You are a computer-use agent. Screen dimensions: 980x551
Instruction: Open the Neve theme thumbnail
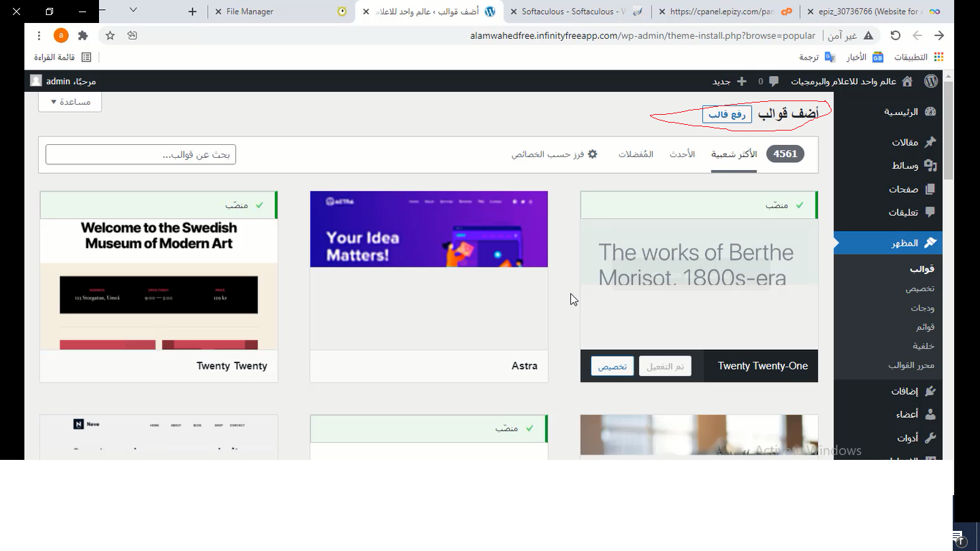click(x=159, y=437)
